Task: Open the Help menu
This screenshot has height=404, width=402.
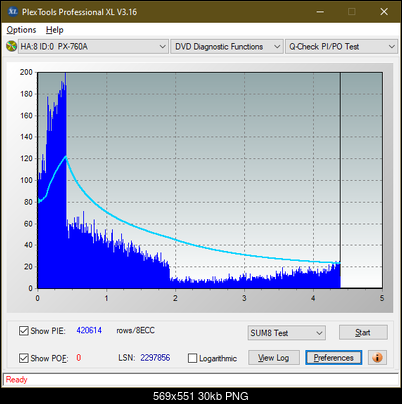Action: pyautogui.click(x=54, y=30)
